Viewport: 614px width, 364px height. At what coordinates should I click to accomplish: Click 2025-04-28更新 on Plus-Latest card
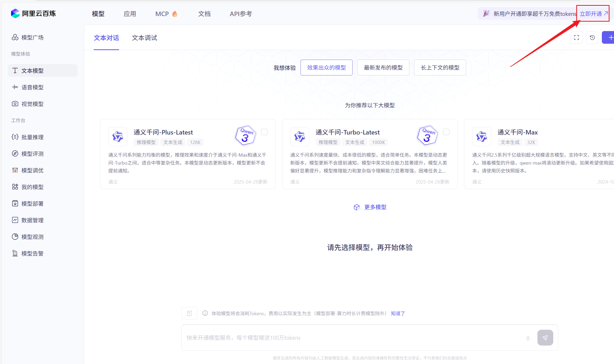click(250, 182)
